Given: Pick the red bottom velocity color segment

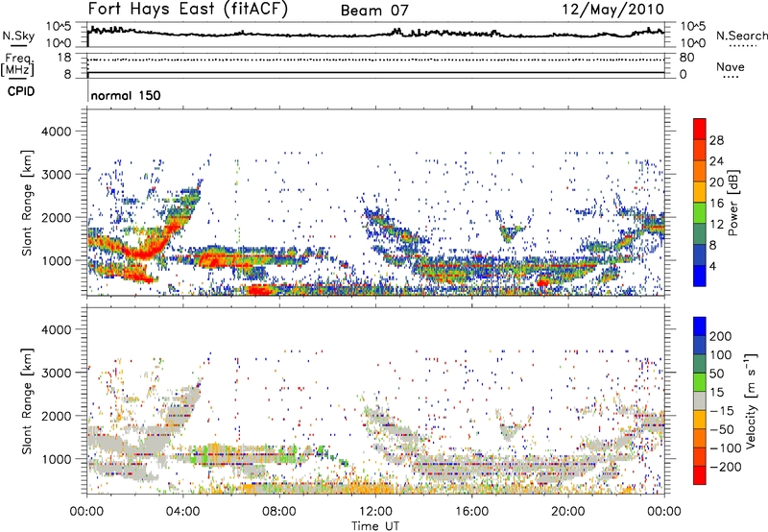Looking at the screenshot, I should point(700,475).
